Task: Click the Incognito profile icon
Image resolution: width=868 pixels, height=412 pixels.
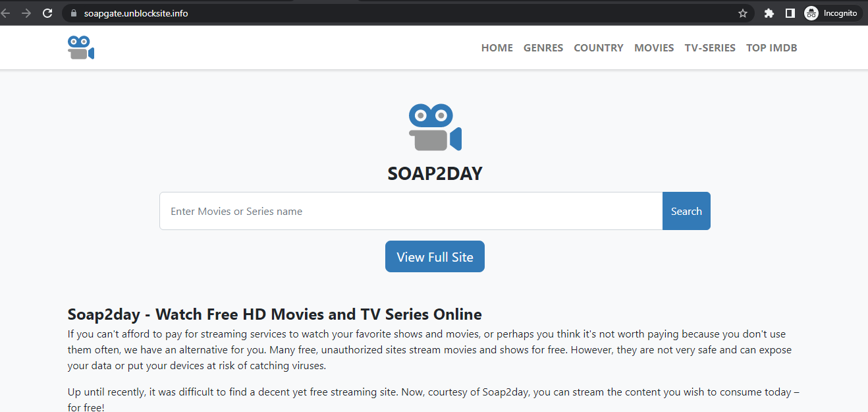Action: (x=811, y=13)
